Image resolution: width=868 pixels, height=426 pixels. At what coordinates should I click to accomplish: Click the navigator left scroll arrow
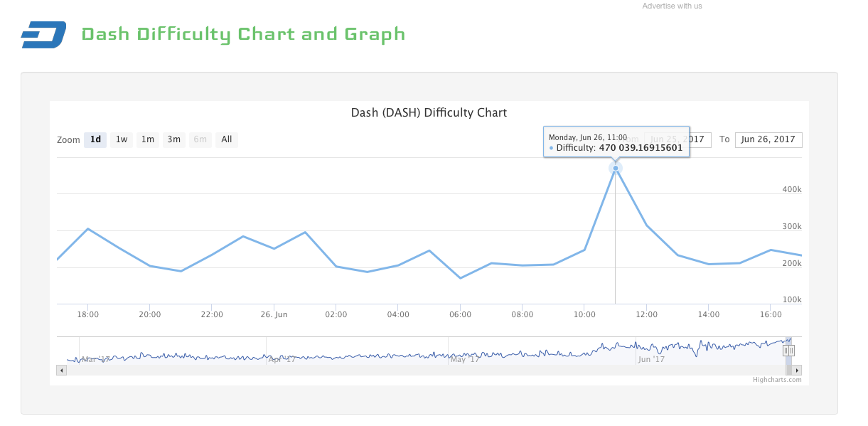pos(62,370)
